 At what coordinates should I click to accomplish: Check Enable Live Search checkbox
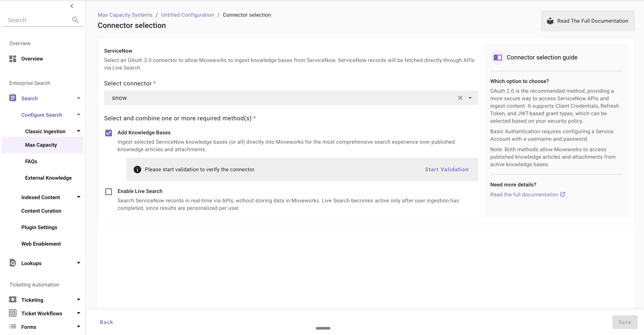click(109, 192)
